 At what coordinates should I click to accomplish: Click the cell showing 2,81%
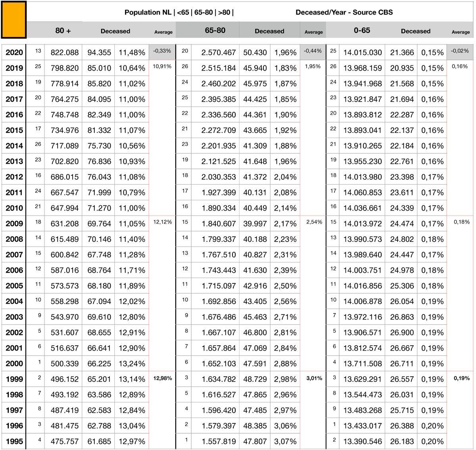click(x=285, y=332)
